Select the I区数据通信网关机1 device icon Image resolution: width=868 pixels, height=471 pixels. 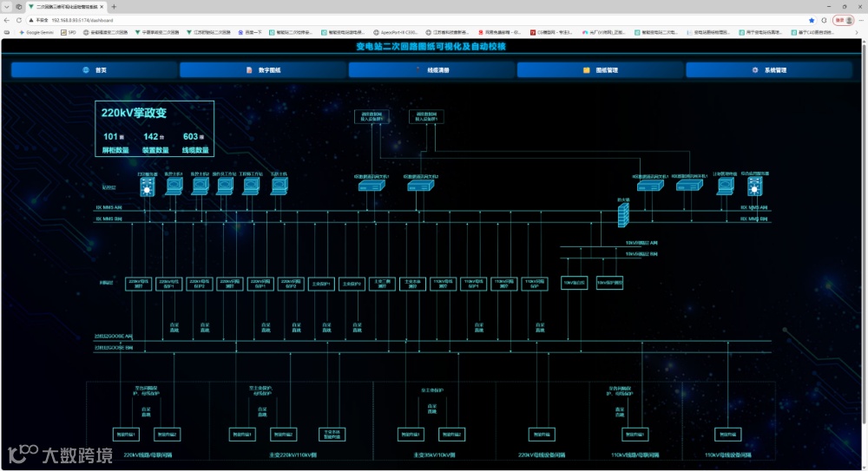pos(372,186)
